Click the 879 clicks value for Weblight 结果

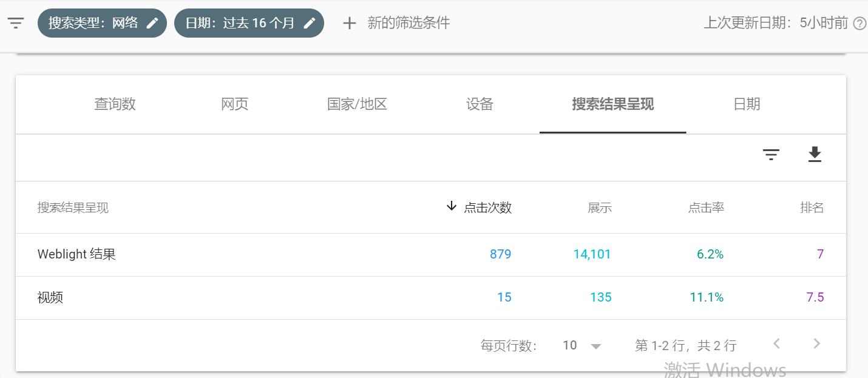point(500,254)
